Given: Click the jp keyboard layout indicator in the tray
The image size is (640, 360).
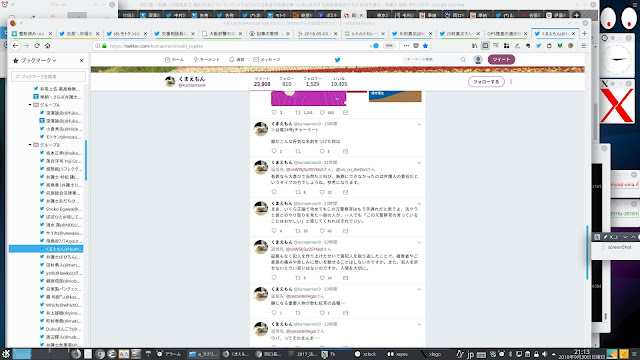Looking at the screenshot, I should (x=470, y=354).
